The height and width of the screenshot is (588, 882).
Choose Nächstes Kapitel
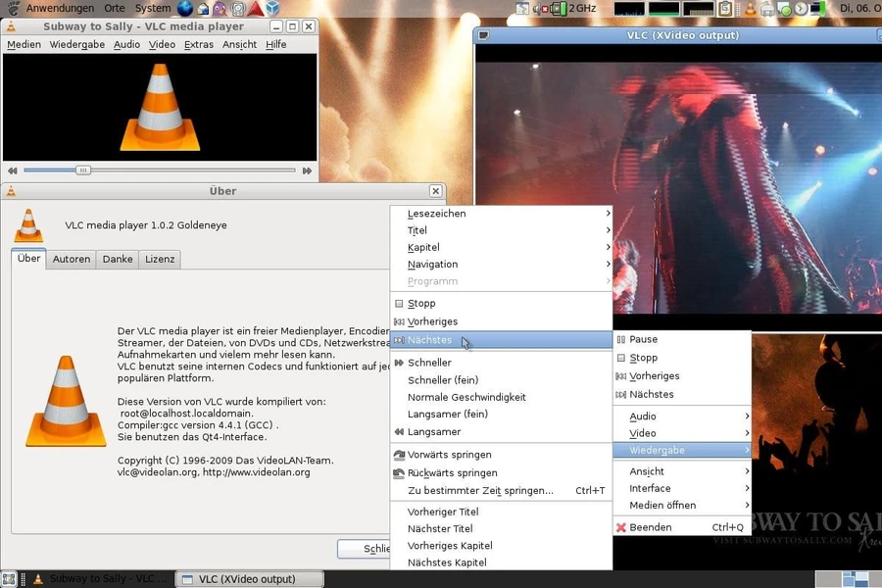pyautogui.click(x=500, y=563)
